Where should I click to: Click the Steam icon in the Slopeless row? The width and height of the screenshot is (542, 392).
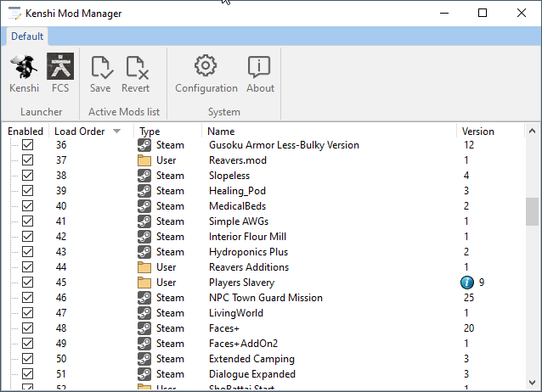[x=144, y=176]
